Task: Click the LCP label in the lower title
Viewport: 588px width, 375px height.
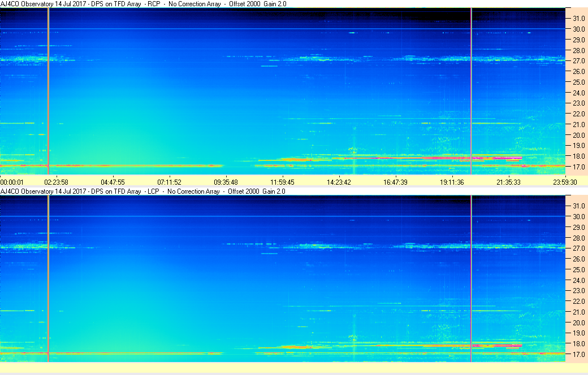Action: (x=153, y=191)
